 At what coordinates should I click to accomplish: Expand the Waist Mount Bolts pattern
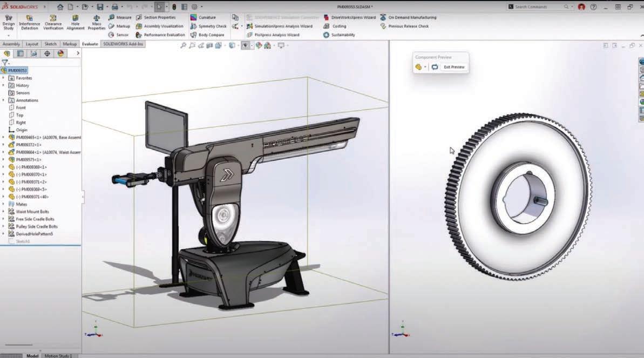point(3,212)
